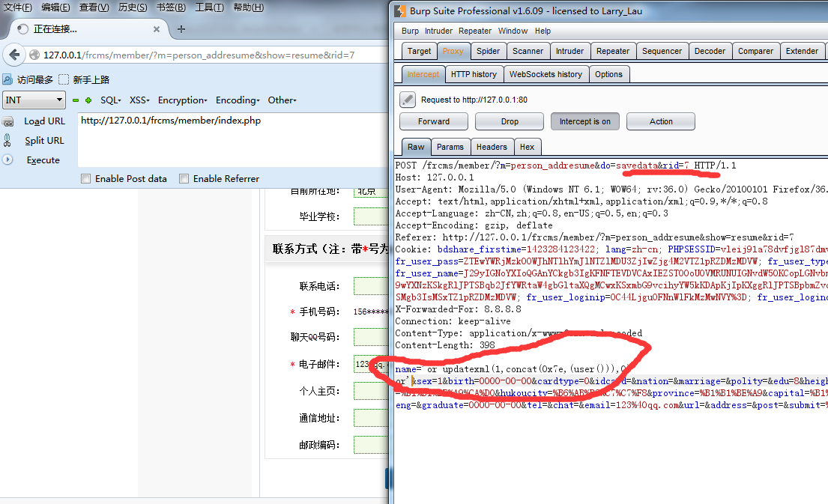The width and height of the screenshot is (828, 504).
Task: Open the 查看(V) browser menu
Action: [x=94, y=7]
